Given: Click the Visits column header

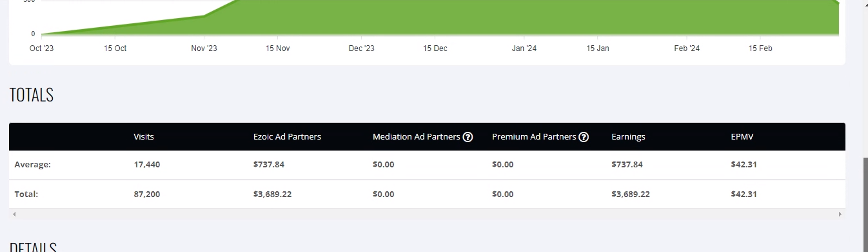Looking at the screenshot, I should click(x=144, y=137).
